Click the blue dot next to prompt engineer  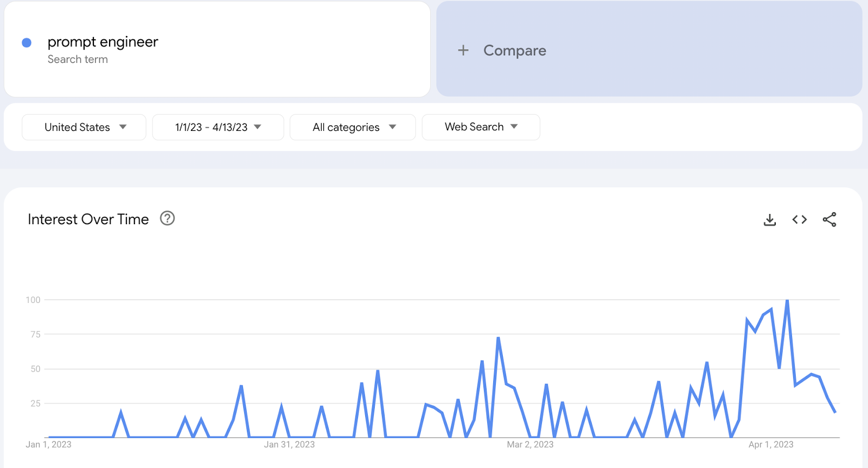click(x=27, y=43)
